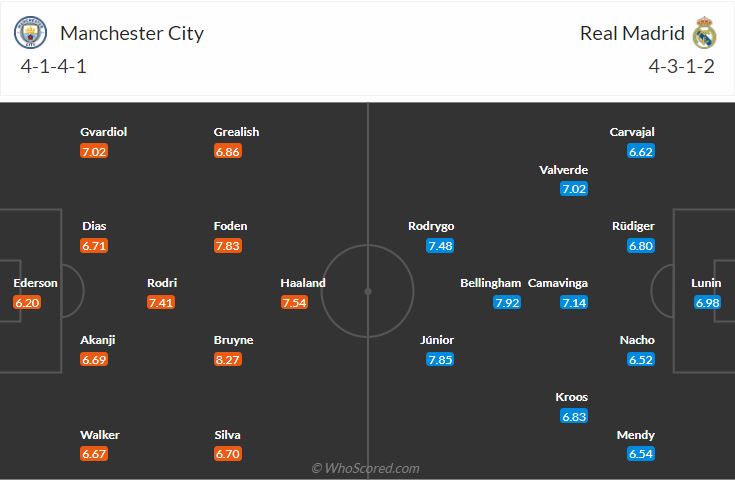Screen dimensions: 735x480
Task: Select player Gvardiol's name
Action: tap(104, 132)
